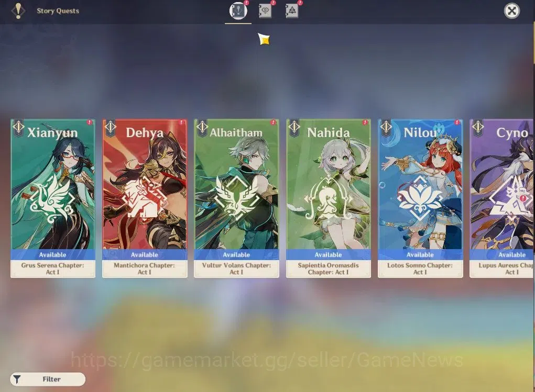Click red alert dot on Nahida card

click(365, 122)
